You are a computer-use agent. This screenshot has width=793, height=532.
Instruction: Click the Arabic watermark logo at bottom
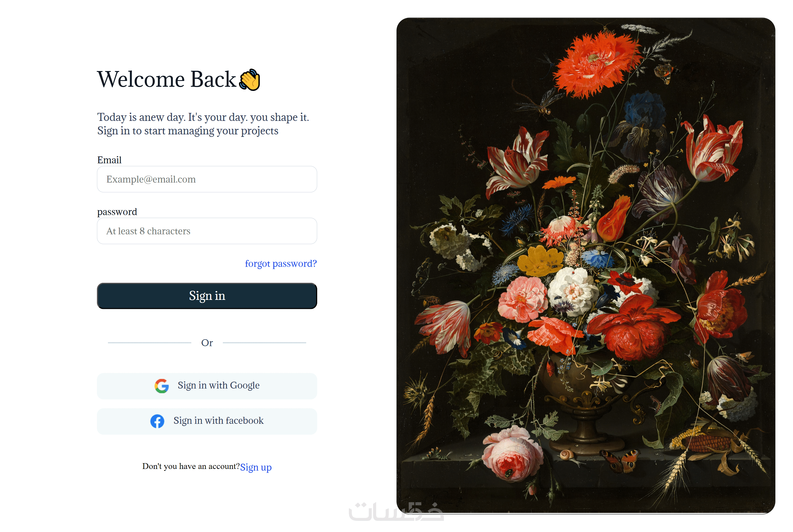click(x=396, y=511)
